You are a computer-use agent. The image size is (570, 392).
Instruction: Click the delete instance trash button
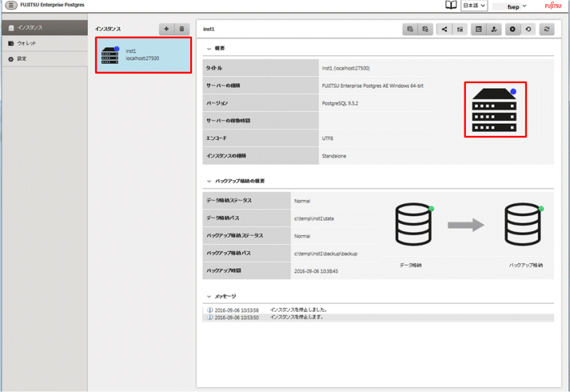tap(182, 29)
